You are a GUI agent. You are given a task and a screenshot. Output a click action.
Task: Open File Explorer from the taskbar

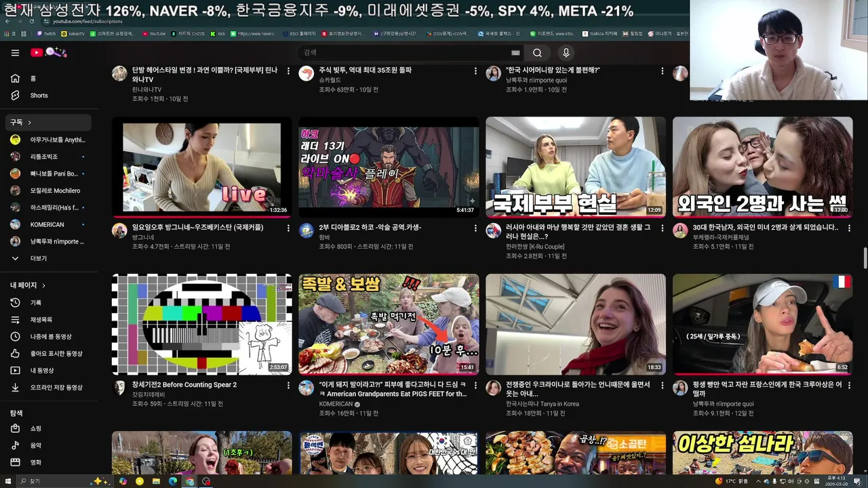coord(156,481)
